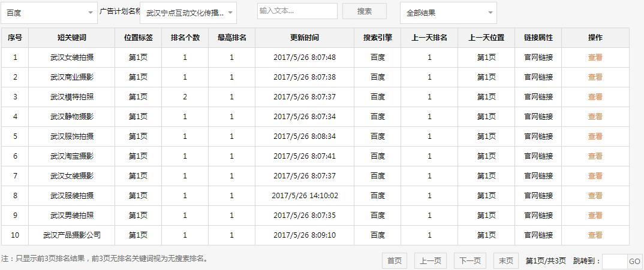Click the 上一天位置 column header
Screen dimensions: 644x270
pyautogui.click(x=487, y=38)
